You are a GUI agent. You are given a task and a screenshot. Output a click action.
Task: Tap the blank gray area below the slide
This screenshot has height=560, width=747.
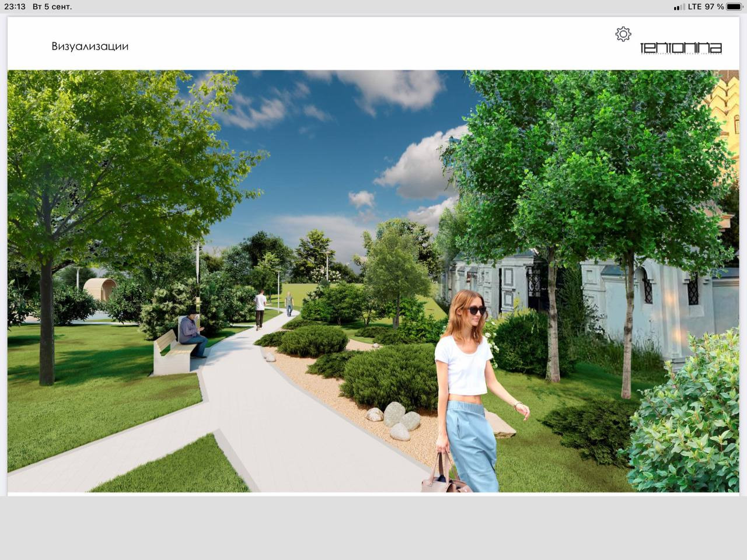pyautogui.click(x=373, y=528)
